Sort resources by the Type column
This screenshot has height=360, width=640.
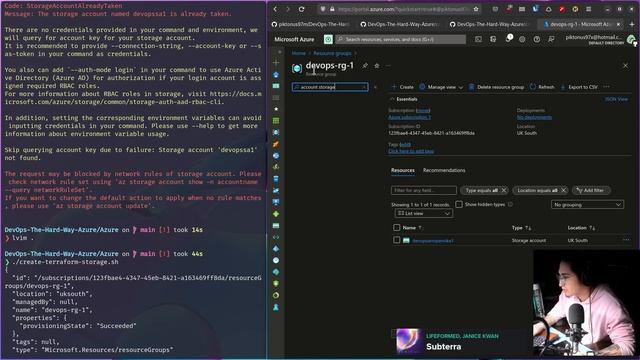(x=521, y=228)
